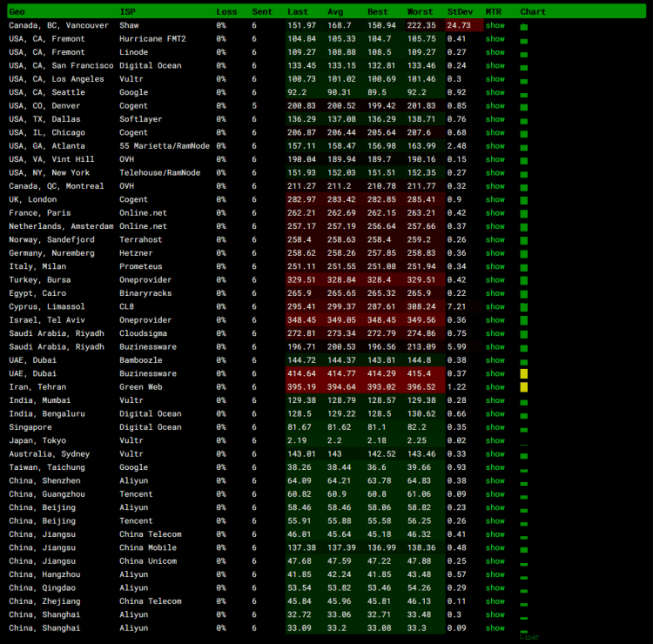Click show link for Seattle Google

495,92
